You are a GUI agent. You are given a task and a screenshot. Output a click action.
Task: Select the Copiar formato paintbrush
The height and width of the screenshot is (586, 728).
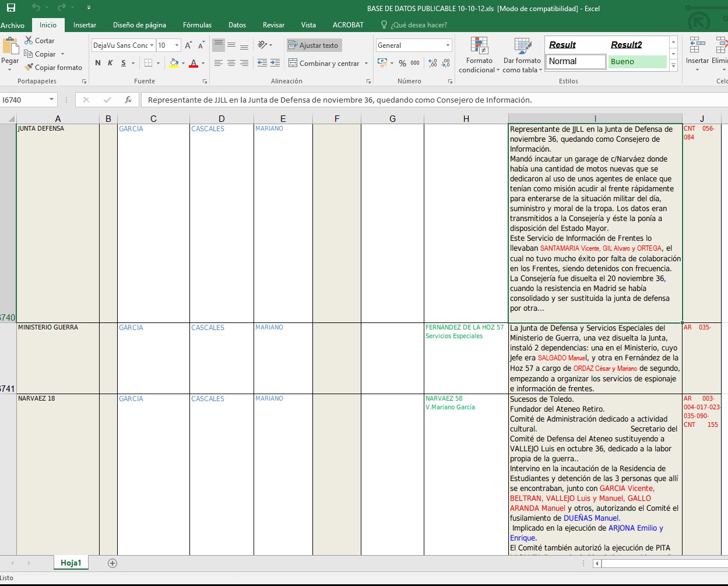click(x=29, y=68)
